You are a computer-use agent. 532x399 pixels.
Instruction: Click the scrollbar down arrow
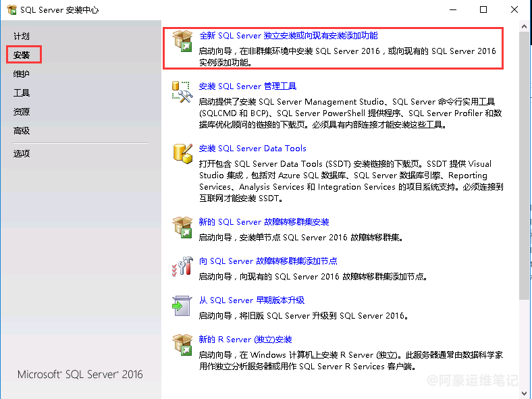coord(524,393)
